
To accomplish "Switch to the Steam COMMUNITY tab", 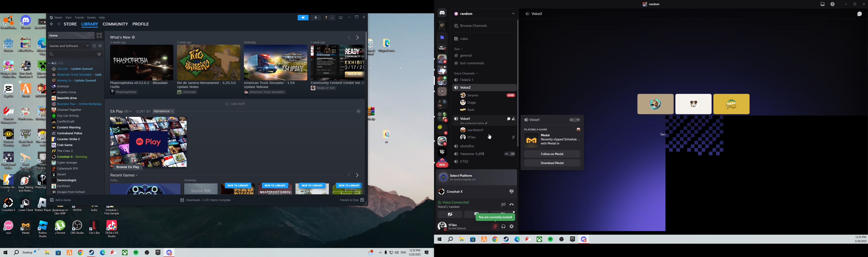I will [115, 24].
